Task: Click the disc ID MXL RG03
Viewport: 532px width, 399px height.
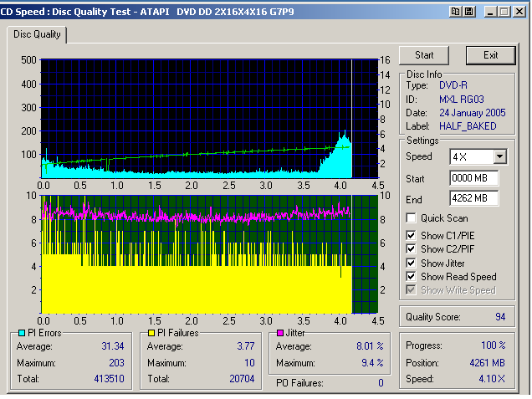Action: pyautogui.click(x=462, y=100)
